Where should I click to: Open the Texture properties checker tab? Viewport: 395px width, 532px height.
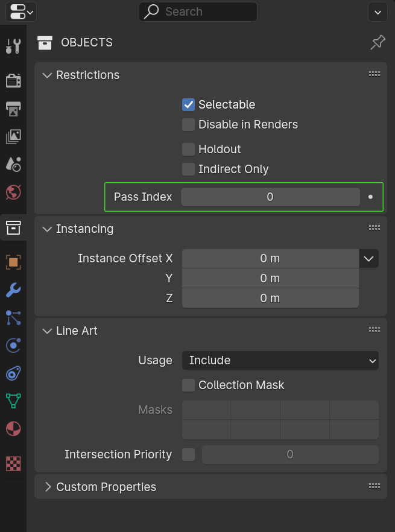[x=14, y=463]
